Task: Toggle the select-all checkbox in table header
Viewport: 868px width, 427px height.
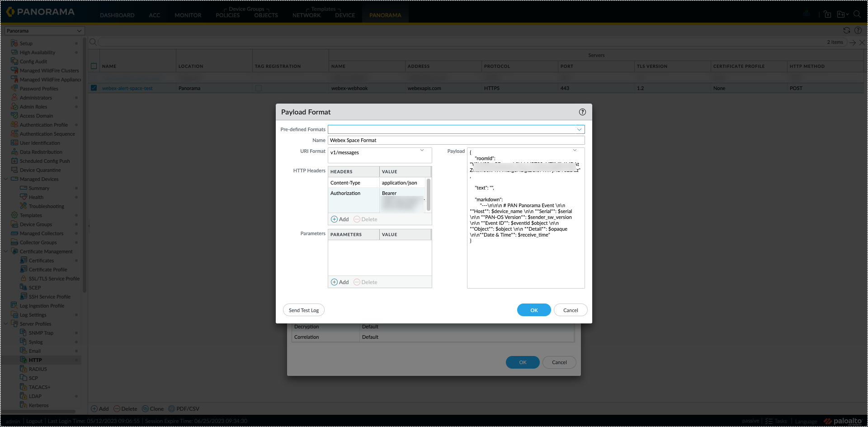Action: [94, 66]
